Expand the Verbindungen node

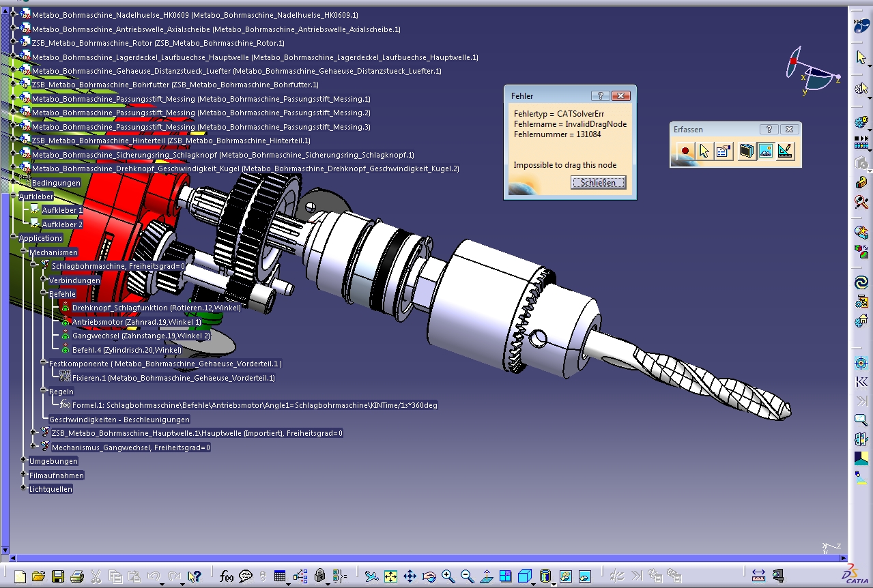coord(44,280)
